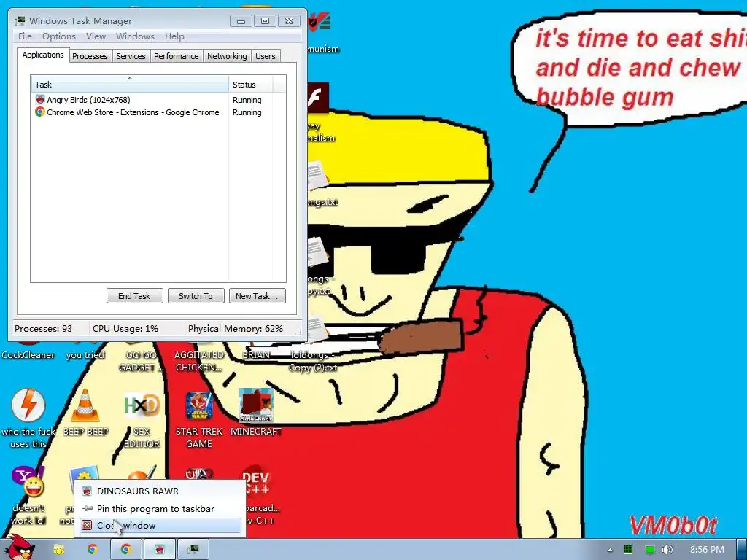Open the lightning bolt Daemon Tools desktop icon
The image size is (747, 560).
click(28, 405)
